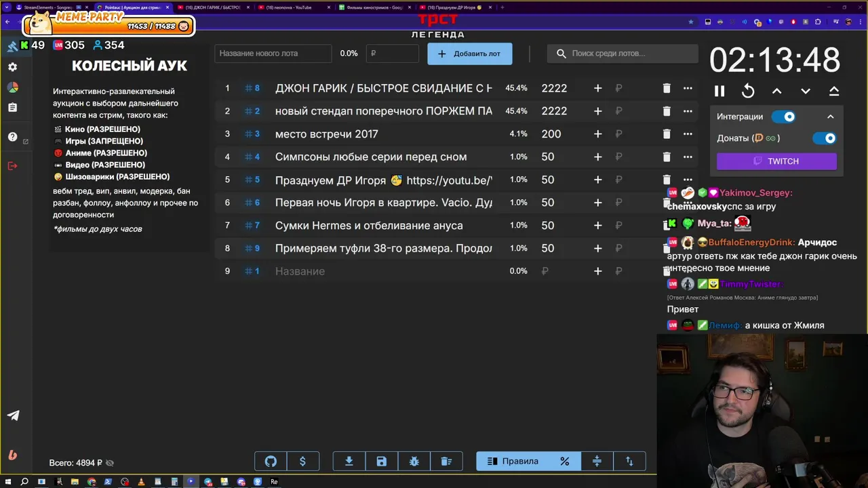Delete the место встречи 2017 lot
This screenshot has height=488, width=868.
pyautogui.click(x=667, y=134)
